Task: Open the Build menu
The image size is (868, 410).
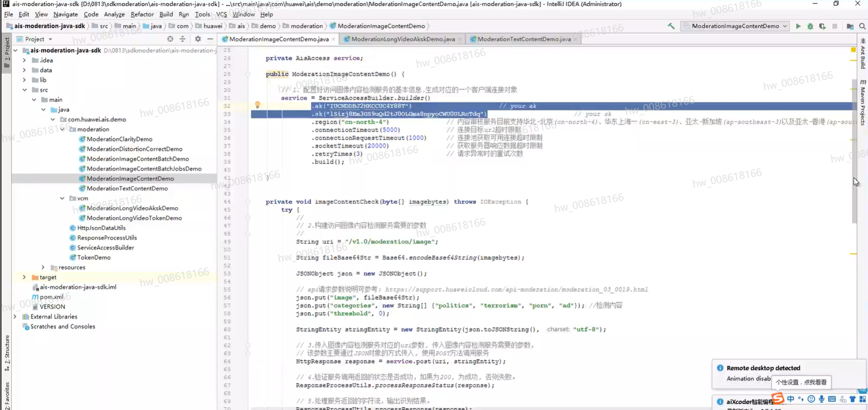Action: pos(166,14)
